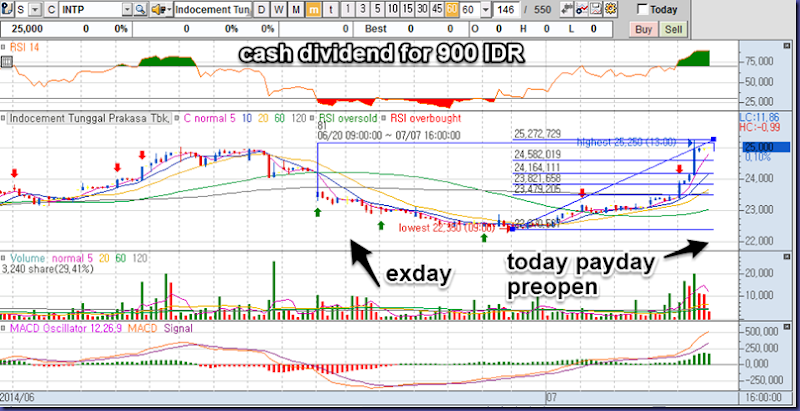Choose the 45-minute interval button
This screenshot has width=800, height=411.
[437, 9]
